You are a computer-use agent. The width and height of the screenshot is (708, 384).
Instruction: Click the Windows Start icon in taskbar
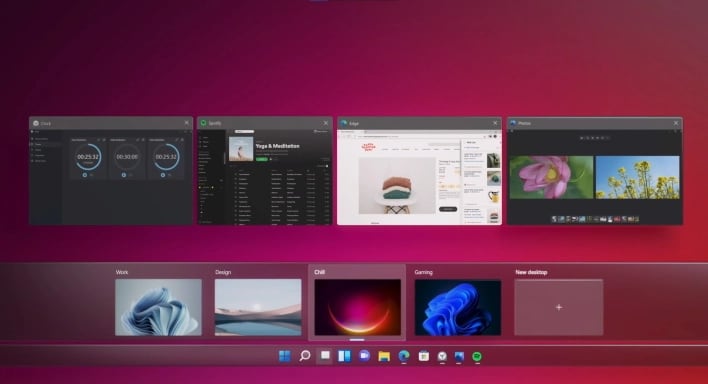pos(284,356)
